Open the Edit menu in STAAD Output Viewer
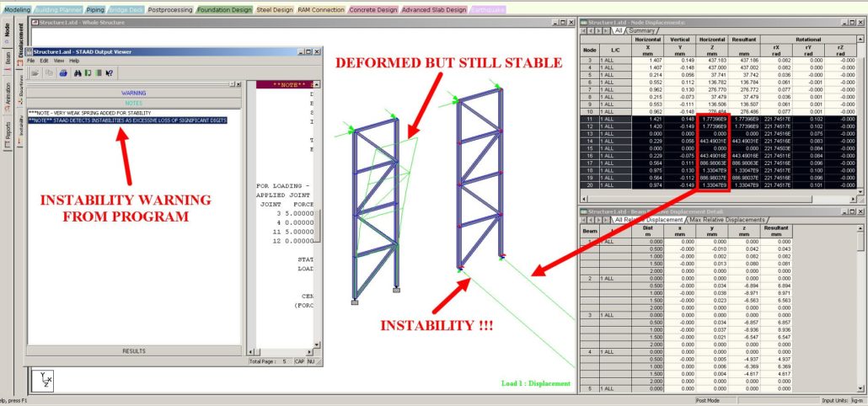The width and height of the screenshot is (868, 406). [x=45, y=61]
